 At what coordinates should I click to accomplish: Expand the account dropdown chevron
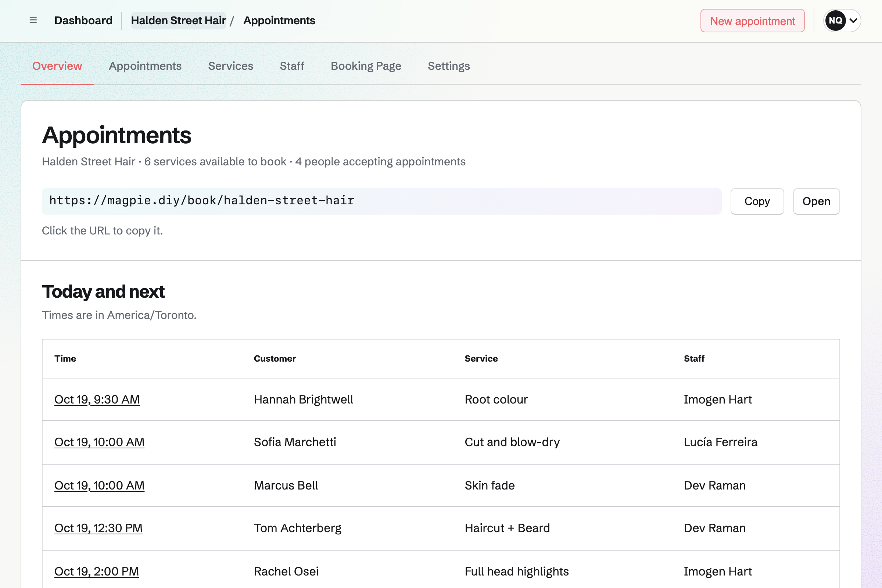853,20
